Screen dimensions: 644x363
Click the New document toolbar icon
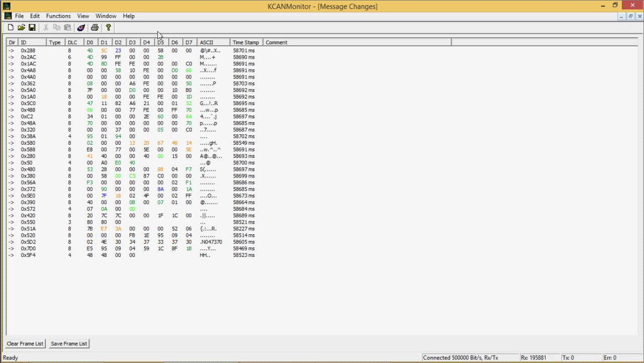[11, 28]
